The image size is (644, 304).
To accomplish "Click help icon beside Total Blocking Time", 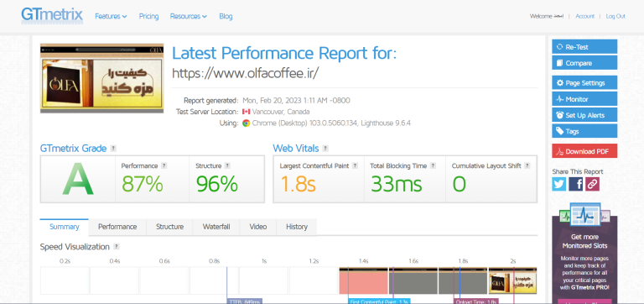I will pos(433,165).
